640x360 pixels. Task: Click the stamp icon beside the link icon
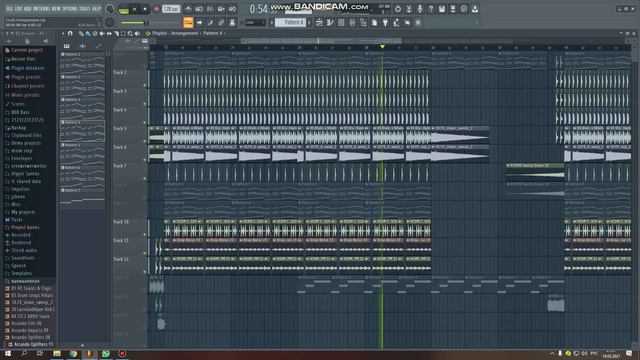[x=232, y=23]
